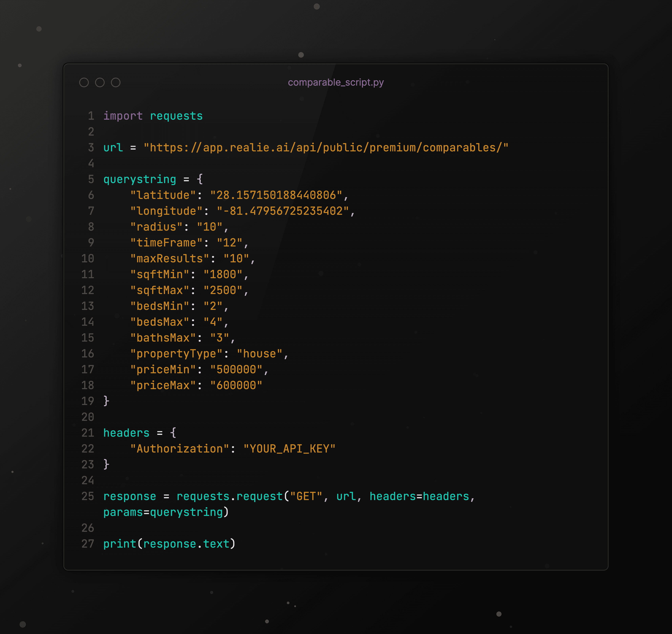Viewport: 672px width, 634px height.
Task: Click the realie.ai API URL string
Action: coord(326,148)
